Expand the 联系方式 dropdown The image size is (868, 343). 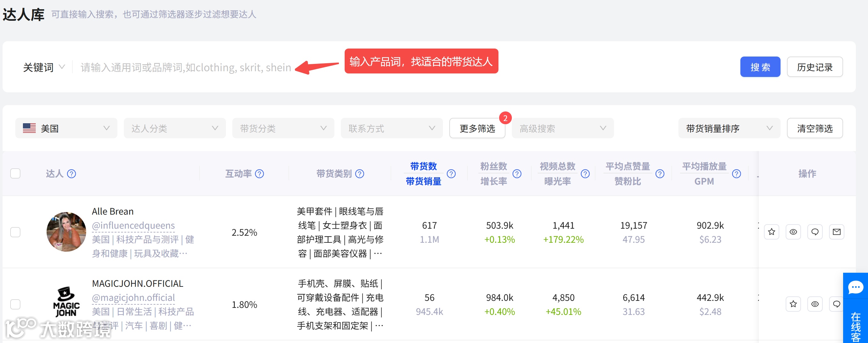[x=392, y=128]
